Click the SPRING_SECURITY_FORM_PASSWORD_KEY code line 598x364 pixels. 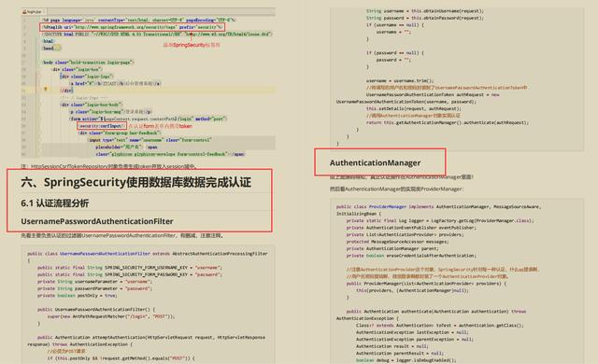(129, 274)
